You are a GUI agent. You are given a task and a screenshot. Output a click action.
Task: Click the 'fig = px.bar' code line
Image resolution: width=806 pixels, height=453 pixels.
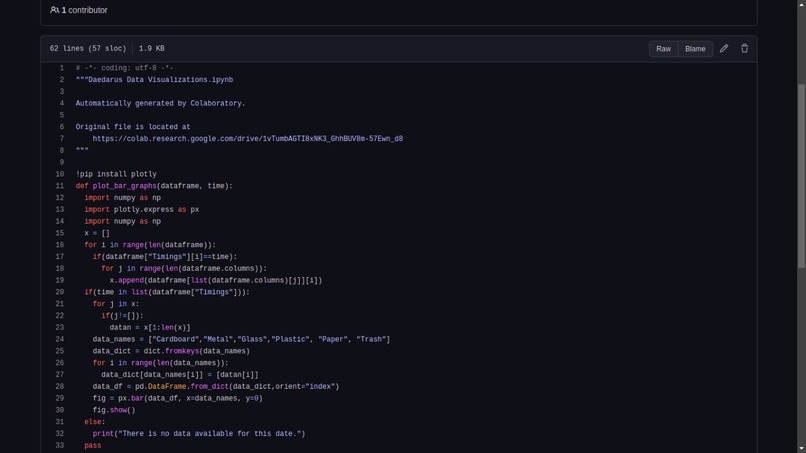(x=177, y=398)
